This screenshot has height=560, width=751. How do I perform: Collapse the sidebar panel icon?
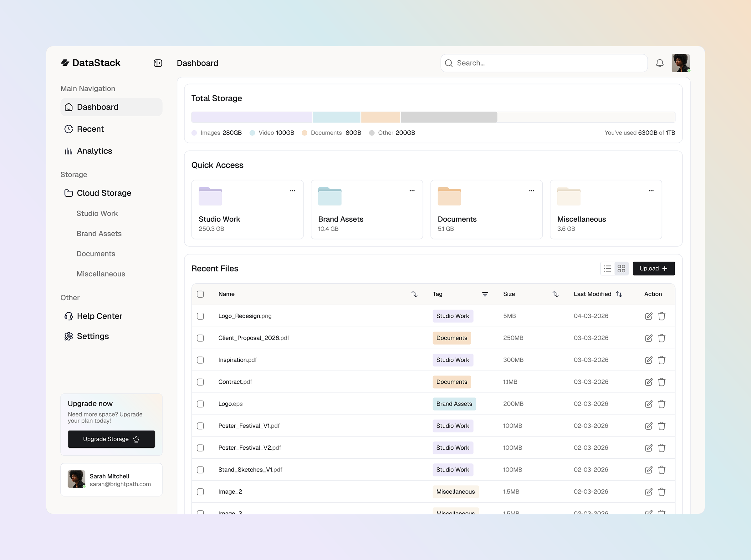pos(158,63)
